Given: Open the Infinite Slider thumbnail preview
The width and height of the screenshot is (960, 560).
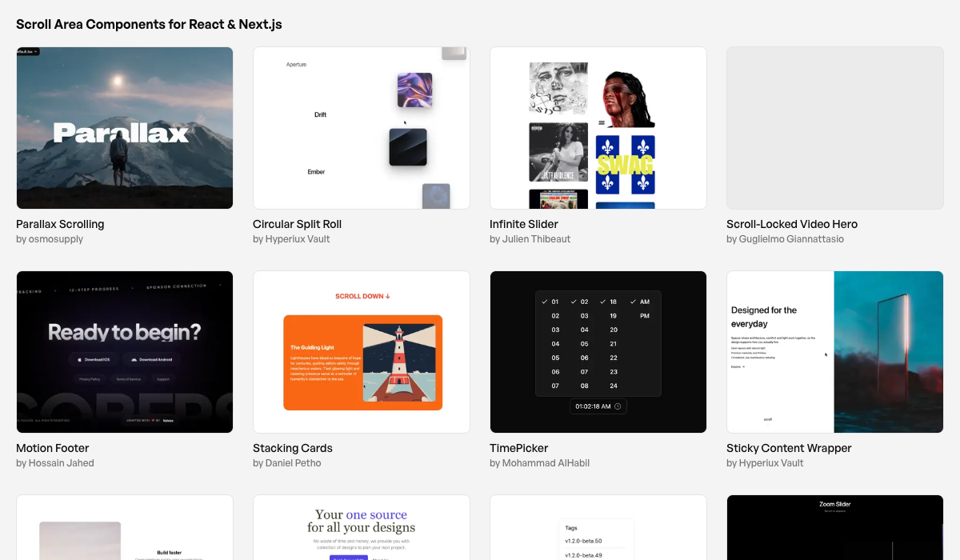Looking at the screenshot, I should [x=598, y=128].
